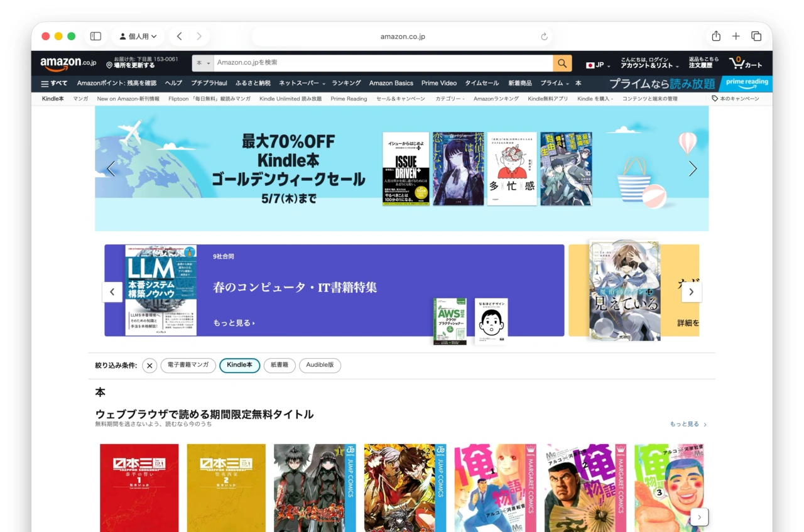Open the LLM 本番システム構築ノウハウ book cover
Viewport: 804px width, 532px height.
point(161,290)
